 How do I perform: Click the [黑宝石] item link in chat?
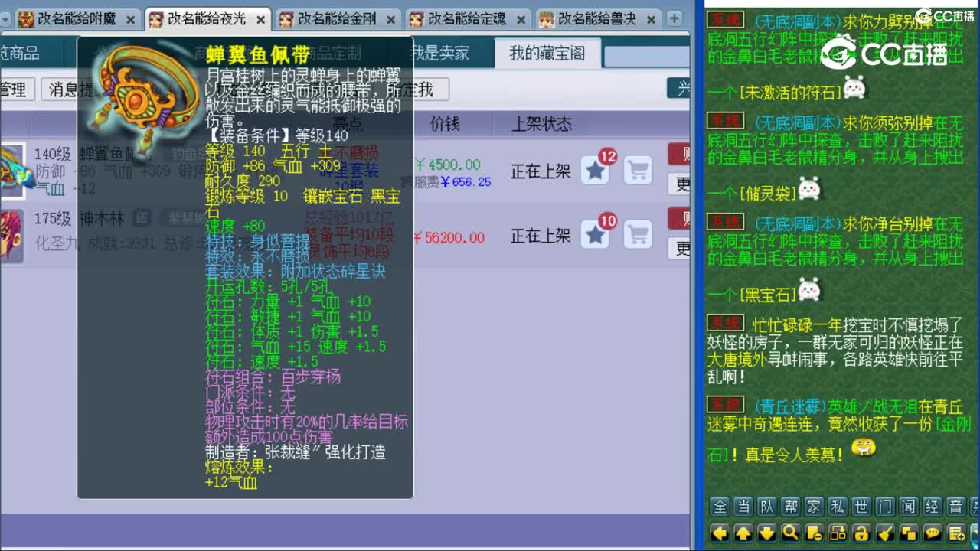click(x=767, y=294)
